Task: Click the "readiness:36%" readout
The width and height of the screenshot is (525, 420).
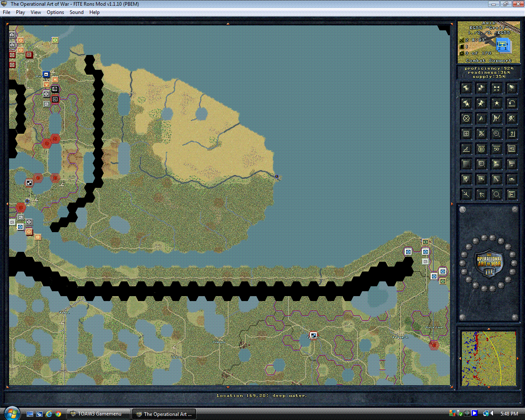Action: click(488, 73)
